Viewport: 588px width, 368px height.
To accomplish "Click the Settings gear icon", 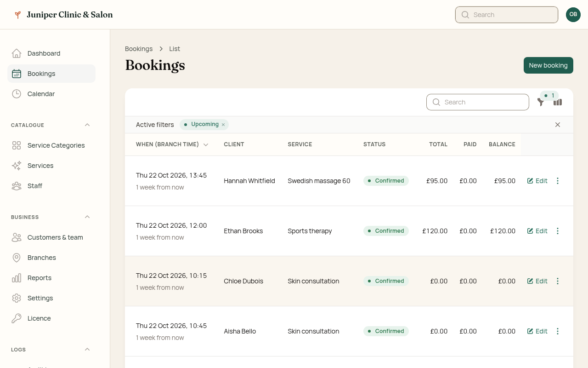I will click(17, 298).
